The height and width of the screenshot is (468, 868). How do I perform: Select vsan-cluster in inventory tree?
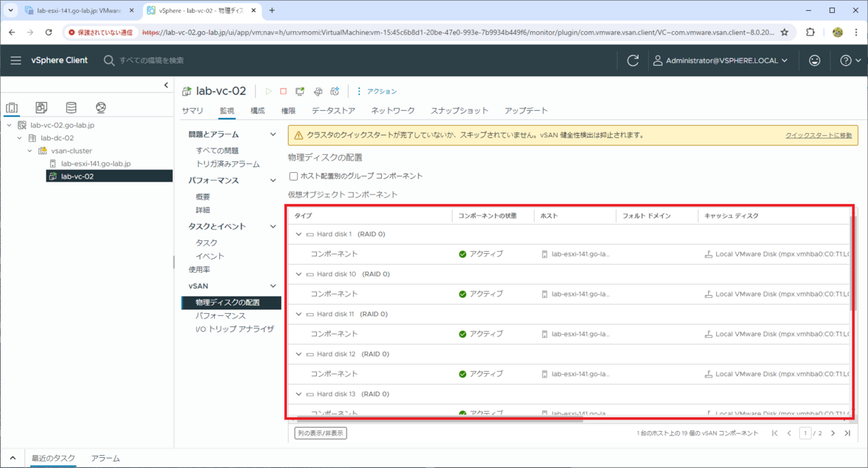point(71,150)
